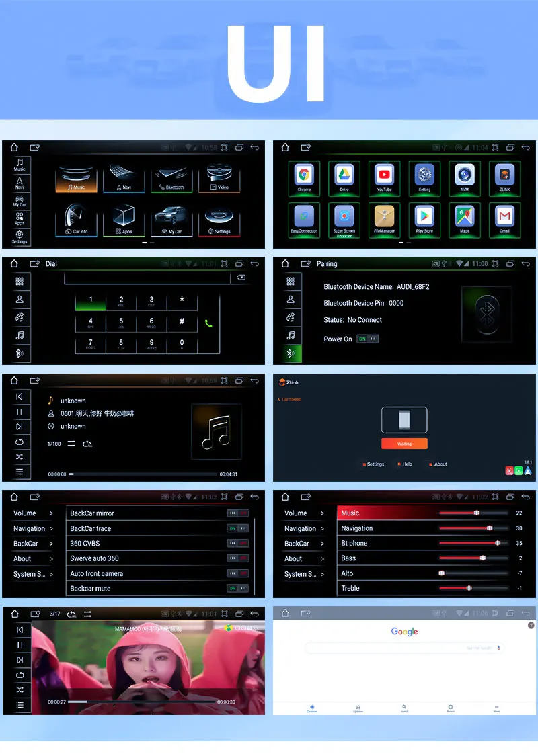Open the Play Store app icon
Viewport: 538px width, 756px height.
click(424, 219)
